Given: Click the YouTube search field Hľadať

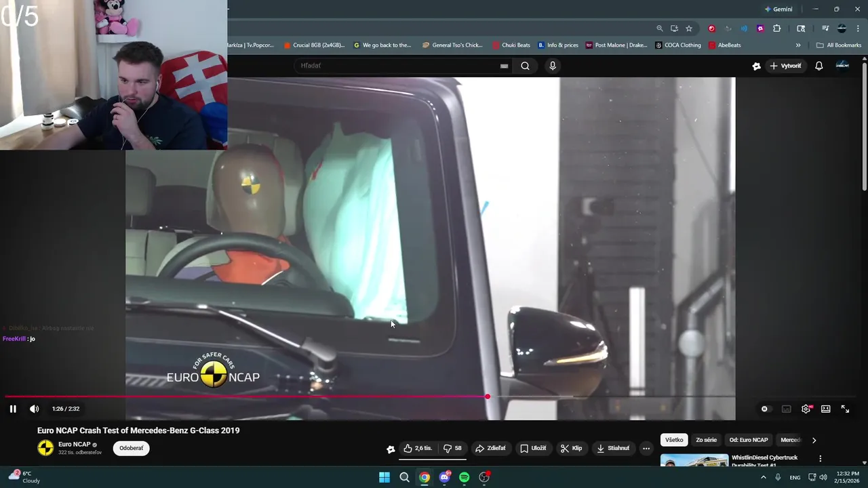Looking at the screenshot, I should click(x=397, y=66).
